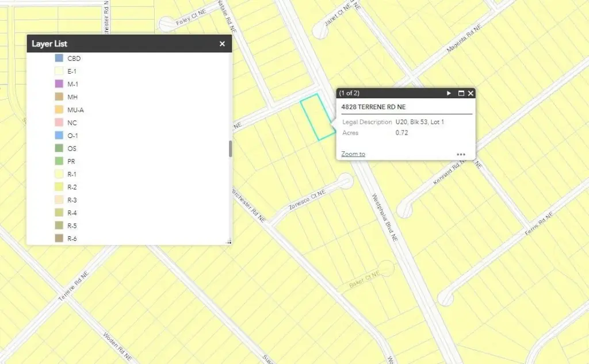Select the M-1 purple swatch
The image size is (589, 364).
(59, 84)
